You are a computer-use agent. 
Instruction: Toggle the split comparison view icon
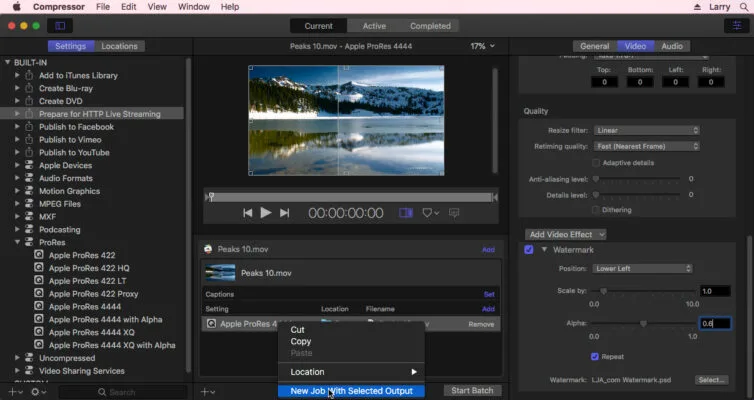406,213
